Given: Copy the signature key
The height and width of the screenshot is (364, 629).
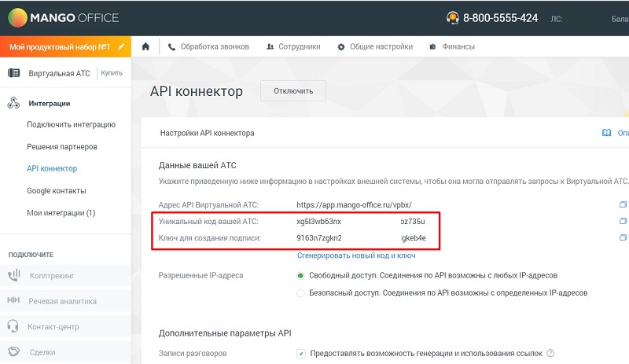Looking at the screenshot, I should coord(623,237).
